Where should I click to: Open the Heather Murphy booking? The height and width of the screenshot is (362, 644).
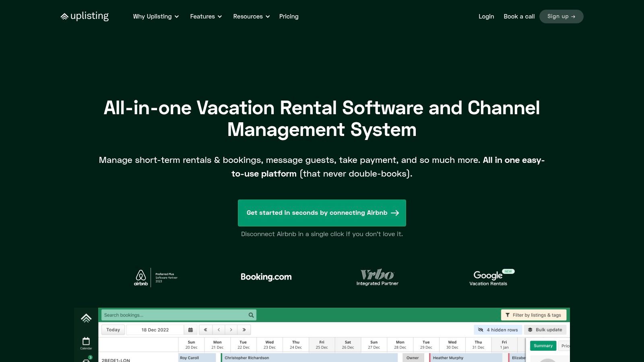click(x=466, y=358)
